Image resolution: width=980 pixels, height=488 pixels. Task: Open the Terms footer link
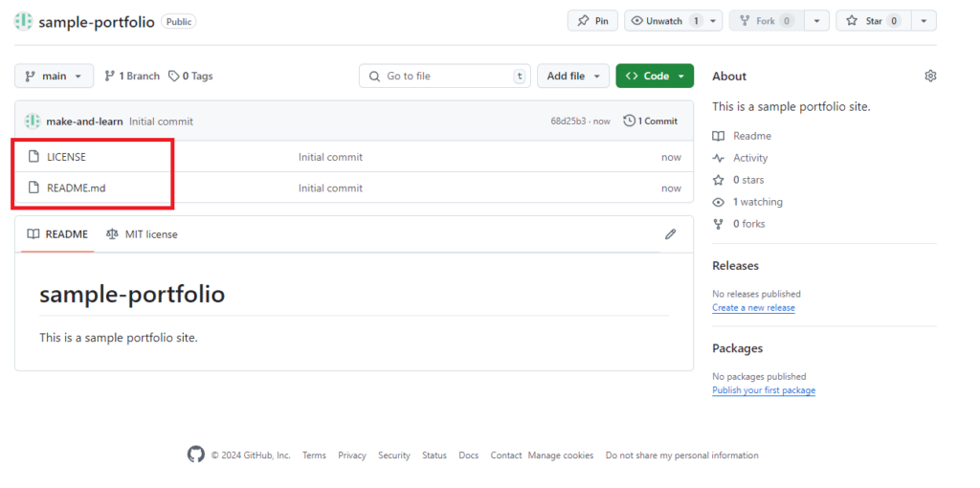click(x=314, y=455)
